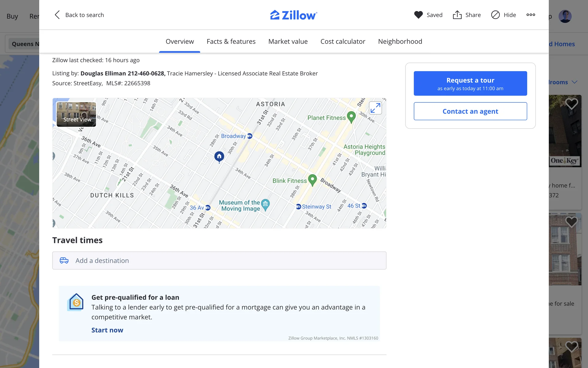Screen dimensions: 588x368
Task: Toggle the Saved heart on this listing
Action: click(418, 15)
